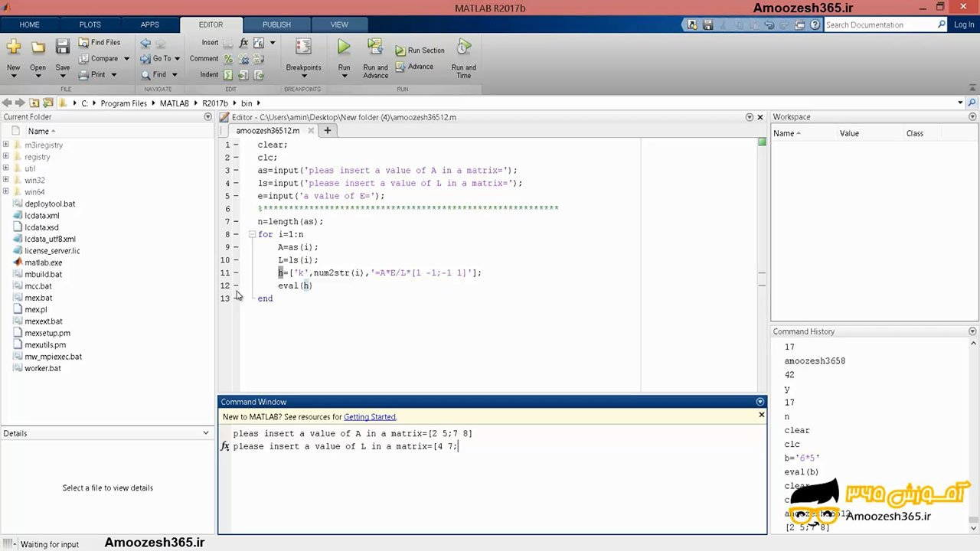Open the address bar history dropdown
The image size is (980, 551).
(960, 103)
